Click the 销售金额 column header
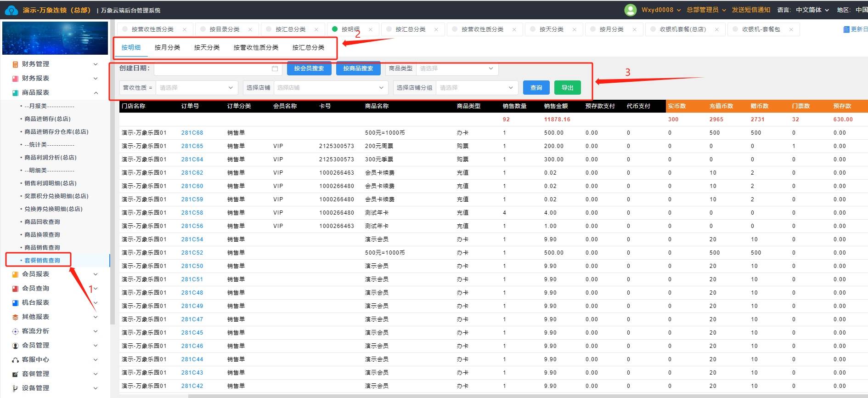The height and width of the screenshot is (398, 868). pyautogui.click(x=556, y=106)
